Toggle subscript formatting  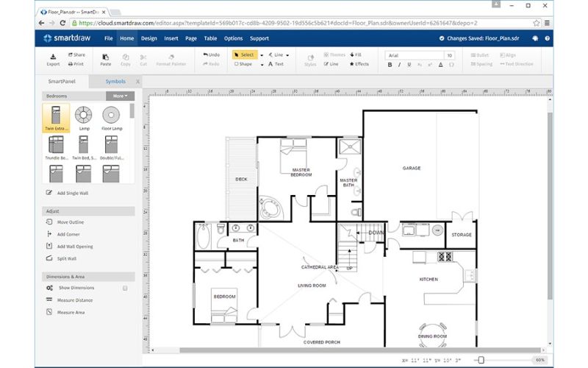click(x=420, y=65)
